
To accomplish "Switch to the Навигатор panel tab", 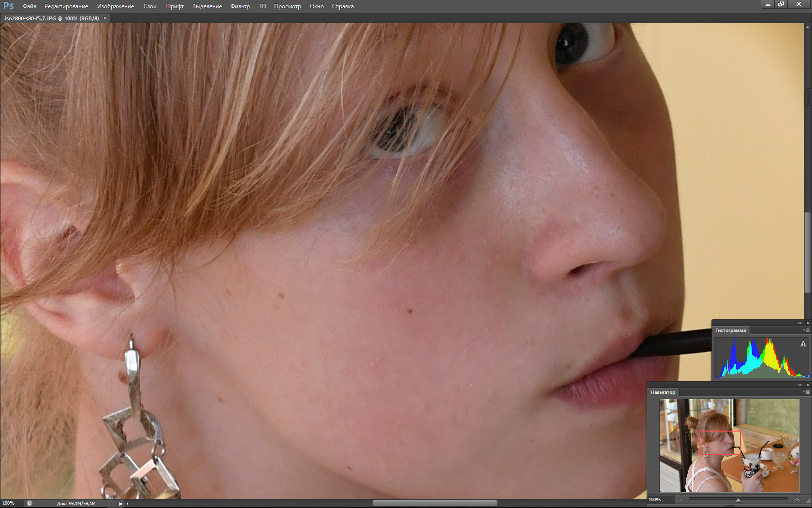I will (x=663, y=392).
